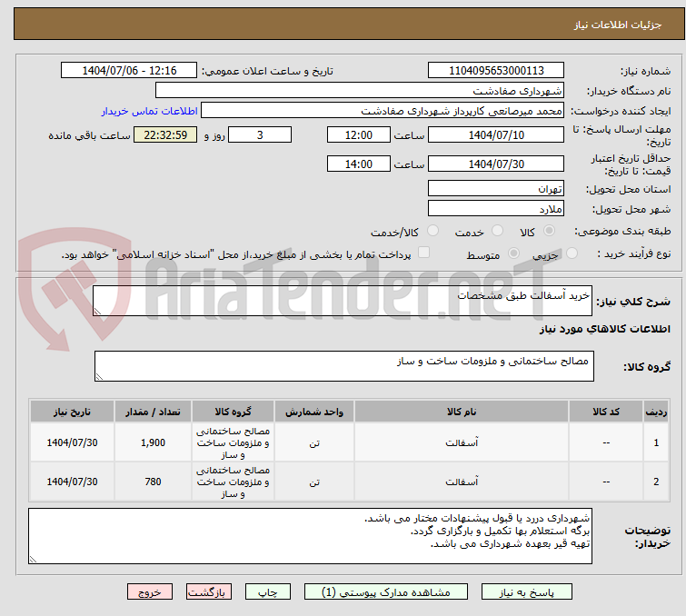Click the date 1404/07/30 in row 1

click(72, 442)
